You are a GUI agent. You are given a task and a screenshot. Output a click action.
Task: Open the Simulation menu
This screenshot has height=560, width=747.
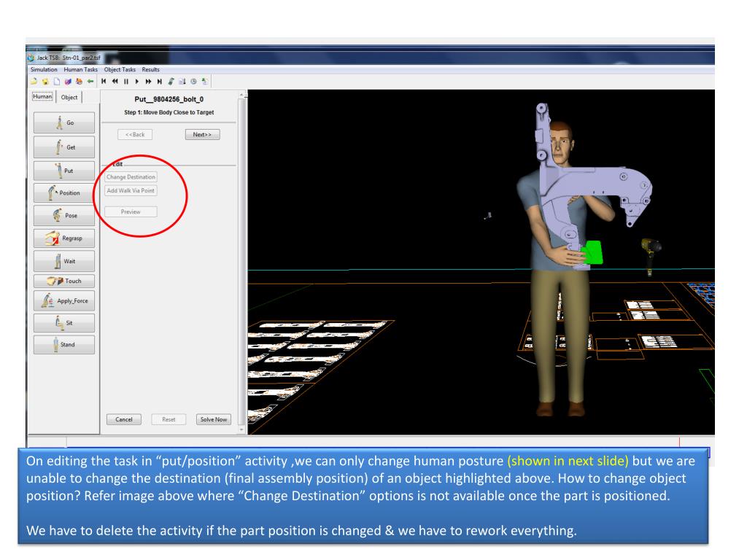click(43, 69)
